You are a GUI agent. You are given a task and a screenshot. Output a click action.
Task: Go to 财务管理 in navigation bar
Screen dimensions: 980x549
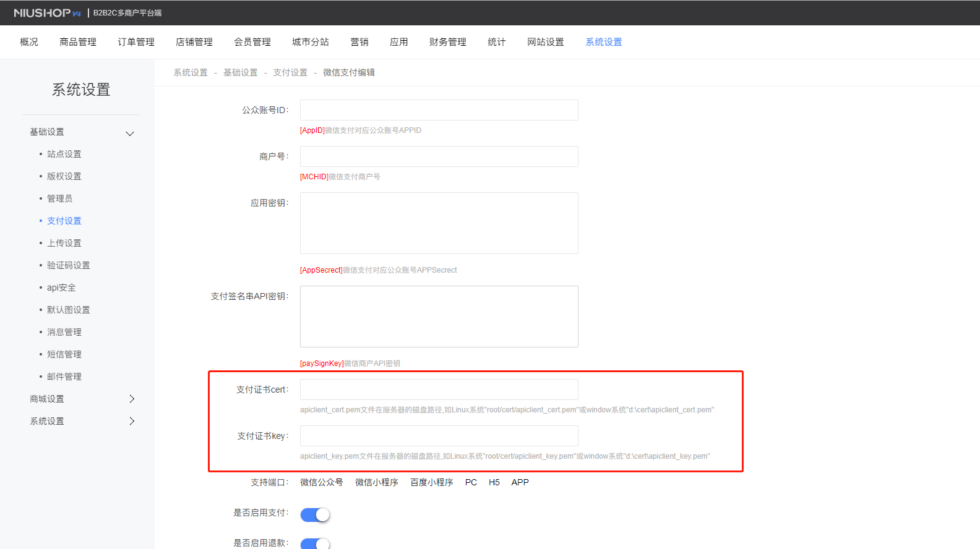coord(448,42)
